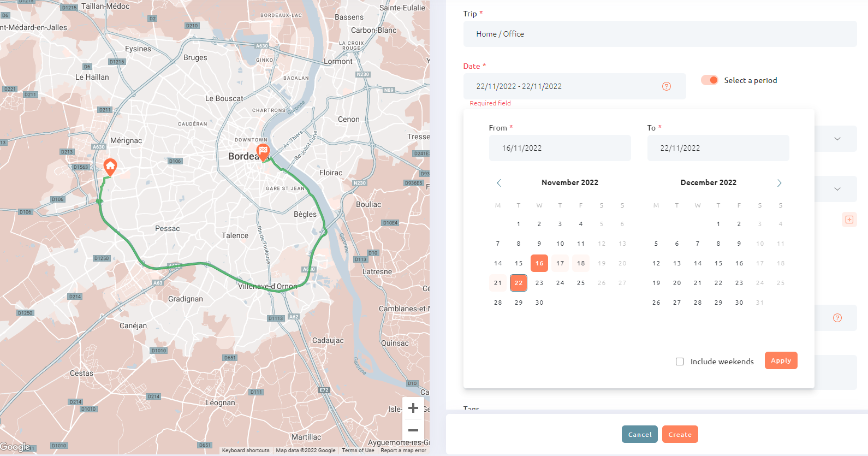Zoom in on the map

point(413,408)
